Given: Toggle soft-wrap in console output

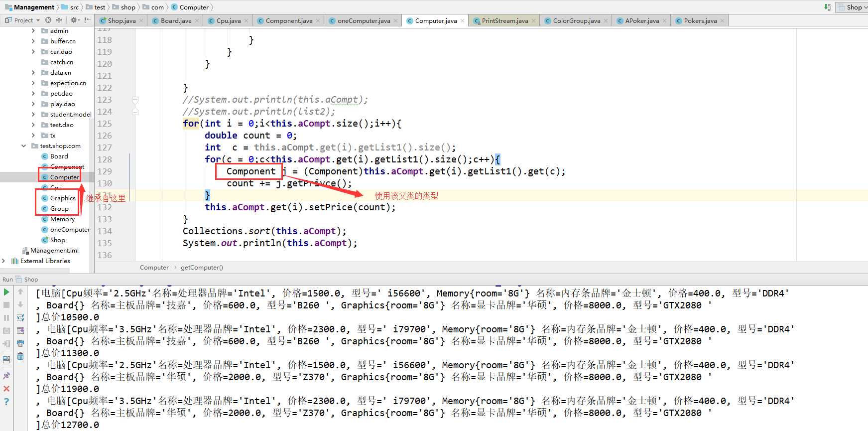Looking at the screenshot, I should tap(20, 317).
